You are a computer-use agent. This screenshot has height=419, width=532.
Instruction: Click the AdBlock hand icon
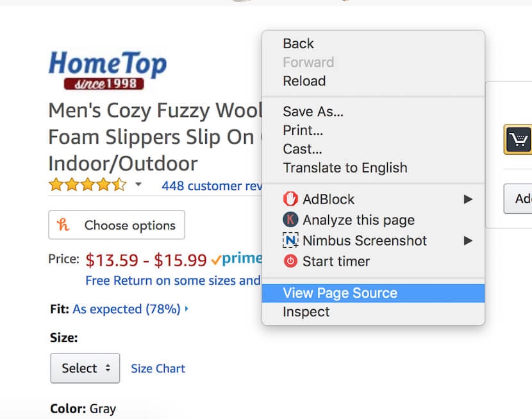coord(291,199)
